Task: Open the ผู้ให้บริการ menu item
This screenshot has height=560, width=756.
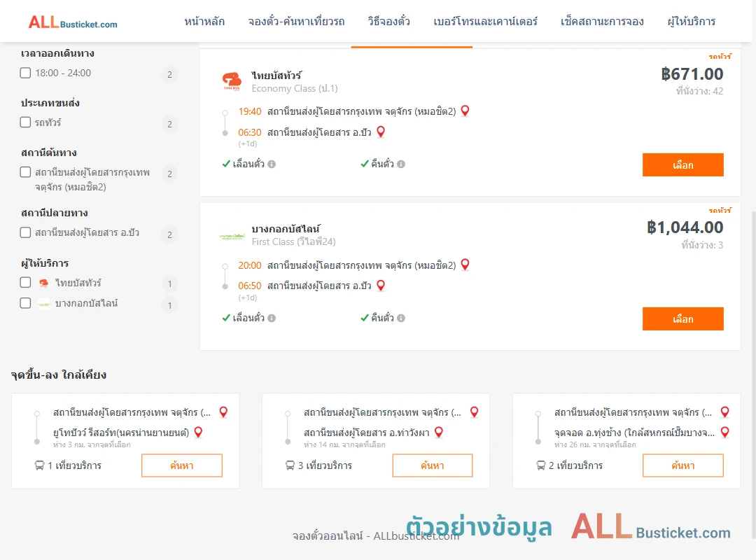Action: [x=691, y=22]
